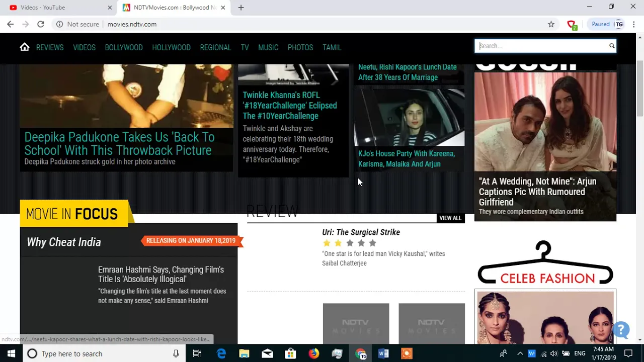This screenshot has height=362, width=644.
Task: Launch Microsoft Edge from the taskbar
Action: click(221, 353)
